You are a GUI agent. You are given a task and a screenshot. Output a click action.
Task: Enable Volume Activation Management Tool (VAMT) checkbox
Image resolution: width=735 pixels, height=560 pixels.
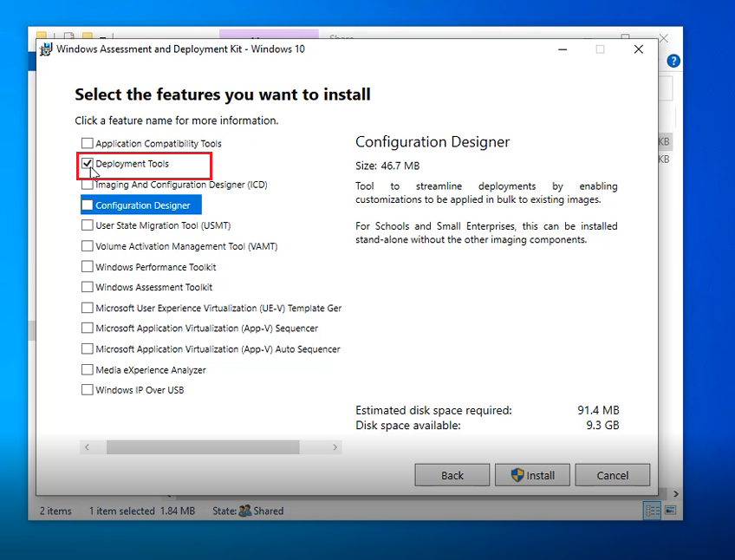click(x=88, y=246)
